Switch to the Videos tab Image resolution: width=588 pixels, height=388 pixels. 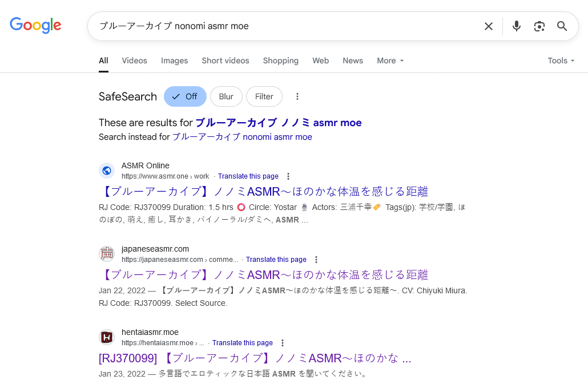[134, 60]
